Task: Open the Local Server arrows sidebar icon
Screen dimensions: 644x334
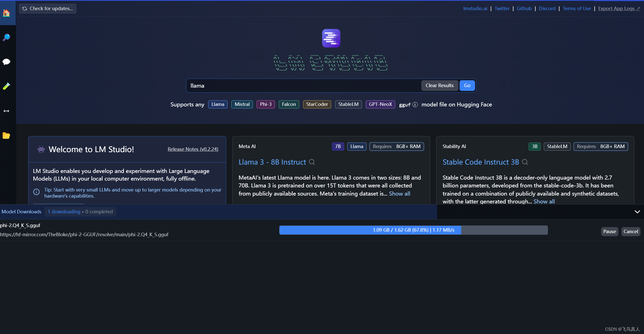Action: pyautogui.click(x=6, y=111)
